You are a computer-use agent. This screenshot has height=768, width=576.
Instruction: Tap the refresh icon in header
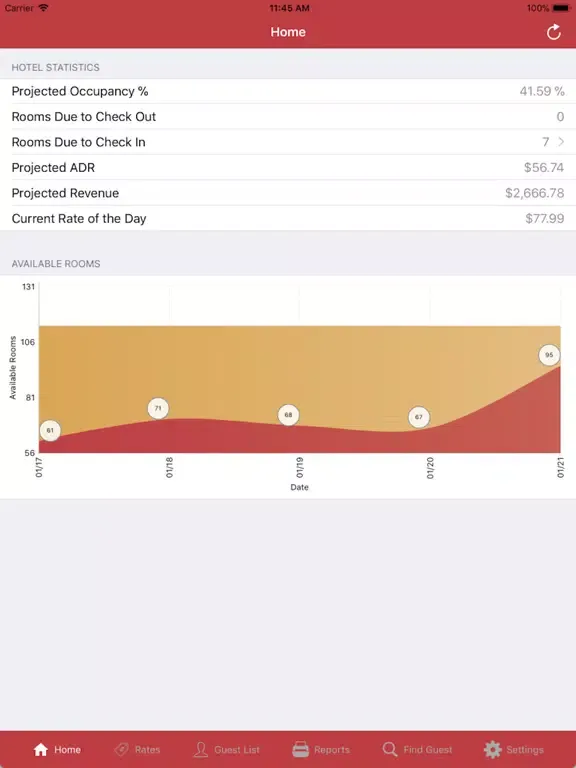(553, 32)
